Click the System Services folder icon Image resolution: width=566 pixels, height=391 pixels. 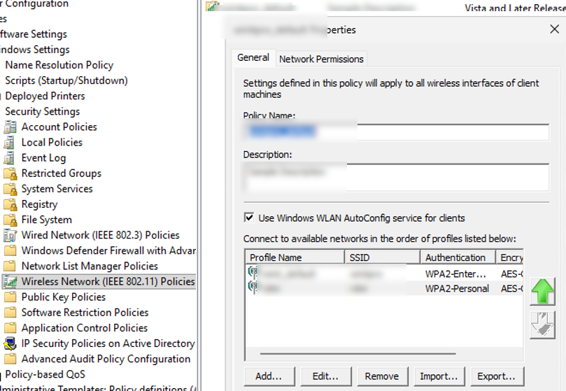point(10,189)
